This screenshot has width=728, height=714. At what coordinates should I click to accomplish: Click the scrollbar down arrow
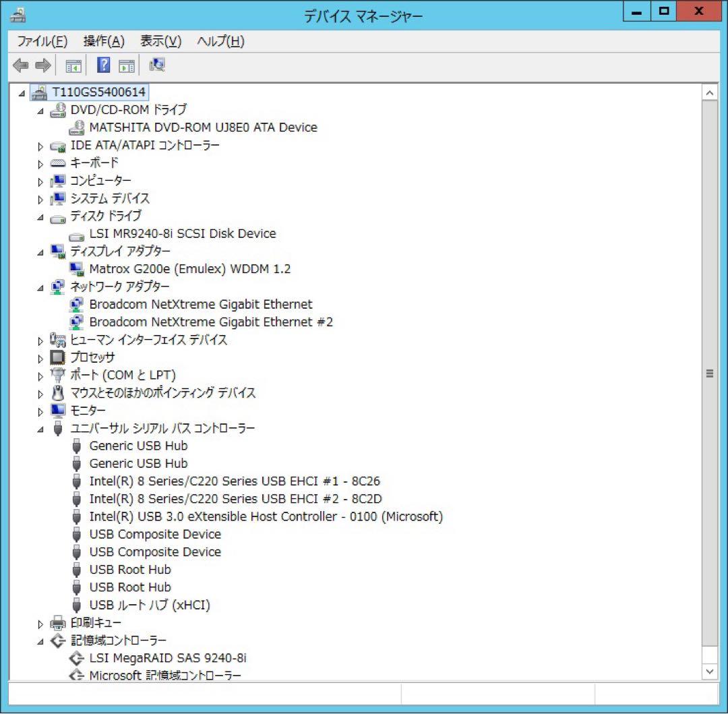[x=710, y=672]
